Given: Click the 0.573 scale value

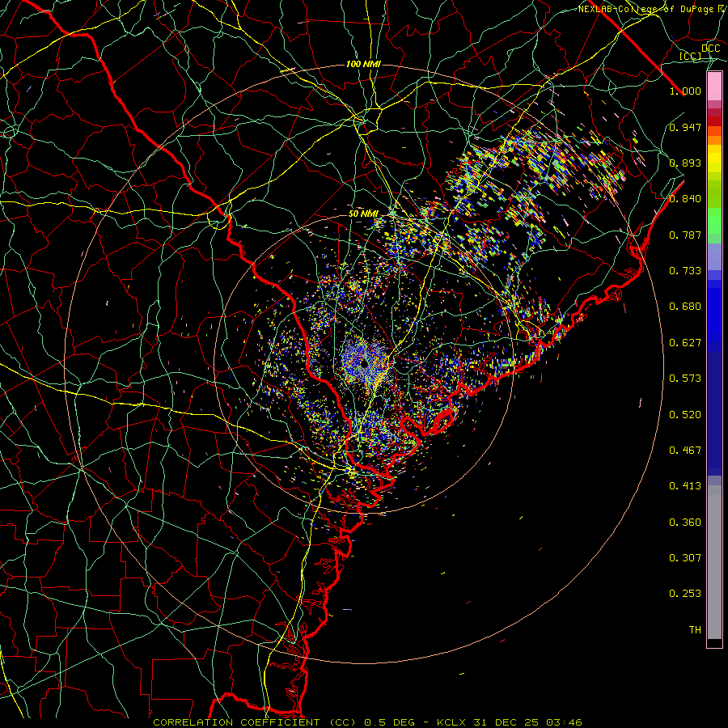Looking at the screenshot, I should tap(685, 379).
